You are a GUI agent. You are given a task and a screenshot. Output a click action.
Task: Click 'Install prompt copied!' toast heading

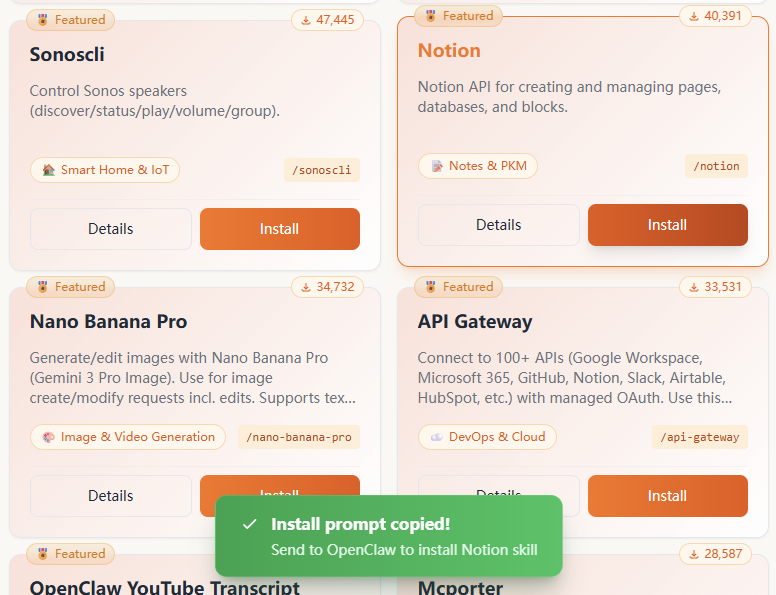(x=361, y=524)
